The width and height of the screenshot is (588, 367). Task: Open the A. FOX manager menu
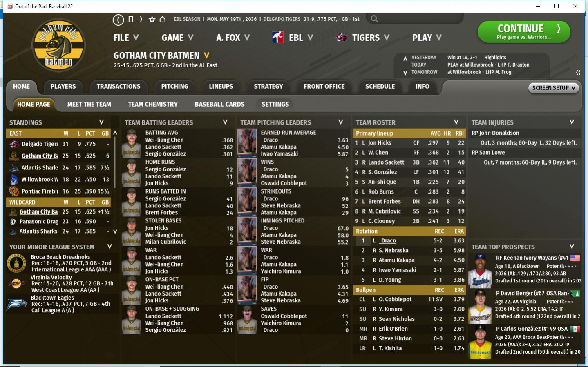point(233,38)
